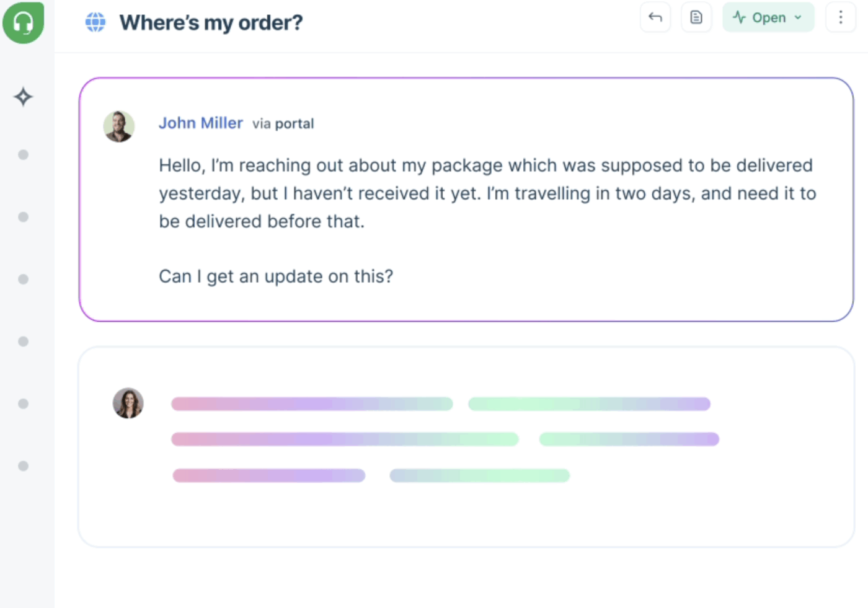This screenshot has width=868, height=608.
Task: Open the document notes icon near Open status
Action: click(x=696, y=17)
